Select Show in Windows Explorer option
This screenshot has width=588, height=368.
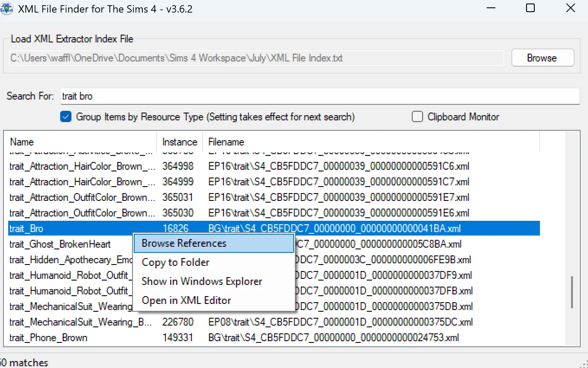pyautogui.click(x=202, y=281)
